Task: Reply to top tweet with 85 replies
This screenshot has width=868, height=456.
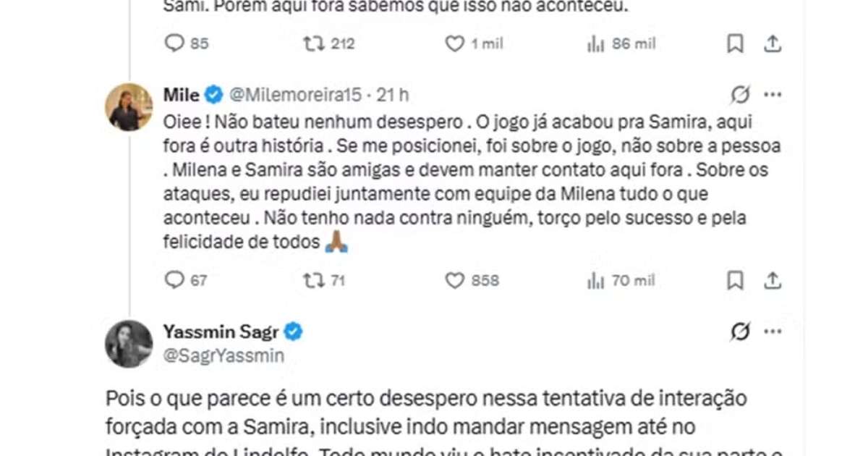Action: point(174,44)
